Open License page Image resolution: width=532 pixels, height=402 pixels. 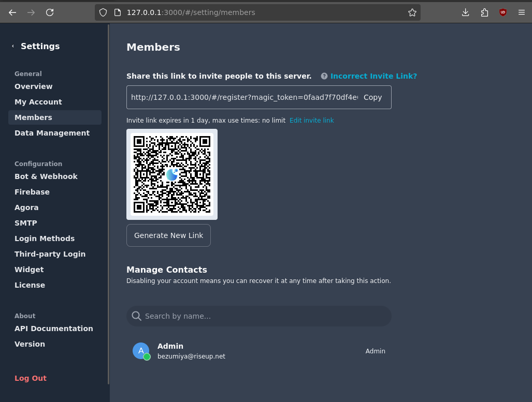point(30,285)
